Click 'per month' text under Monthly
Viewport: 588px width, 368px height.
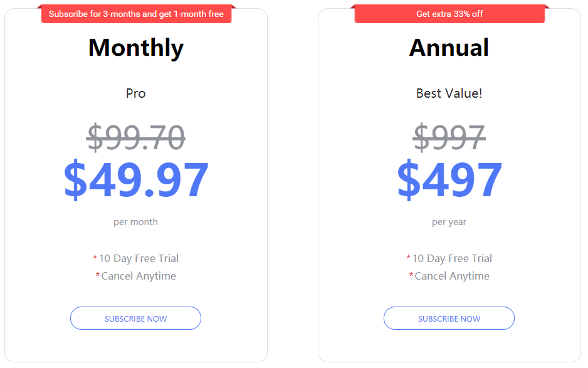coord(136,222)
